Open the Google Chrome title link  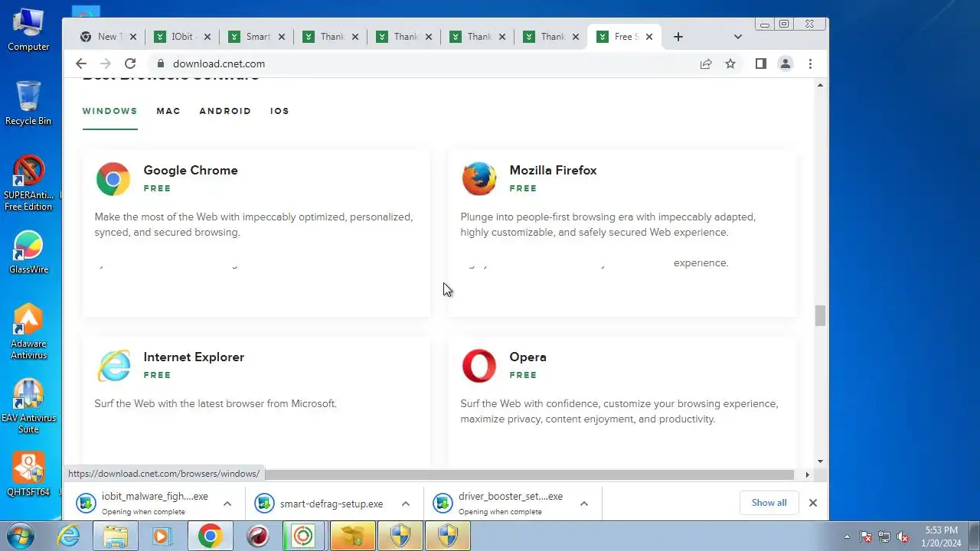pyautogui.click(x=191, y=170)
